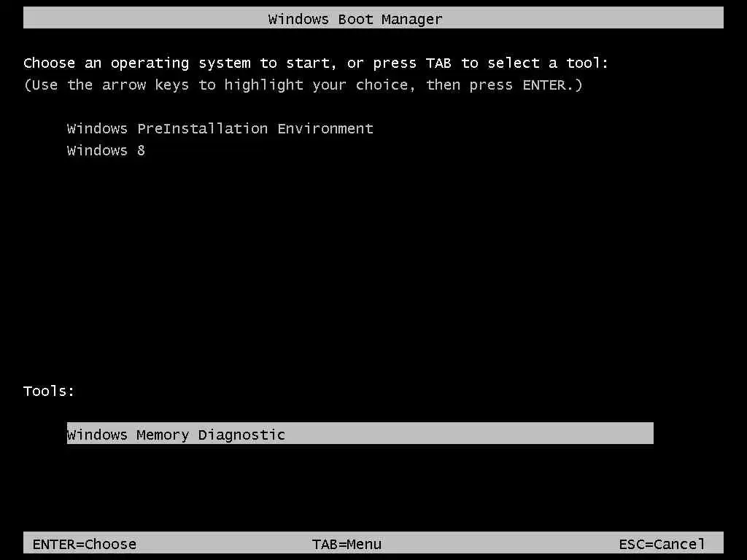747x560 pixels.
Task: Click the 'Choose an operating system' instruction line
Action: [316, 63]
